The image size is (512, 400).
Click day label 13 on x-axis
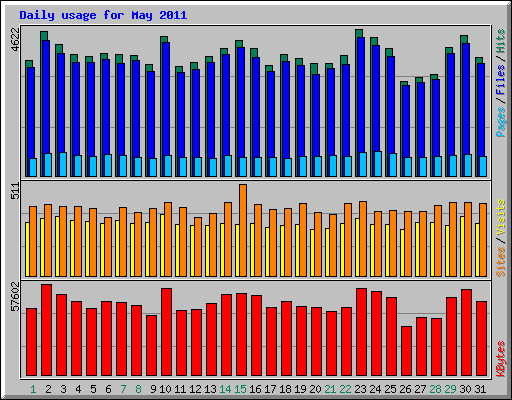[x=210, y=389]
